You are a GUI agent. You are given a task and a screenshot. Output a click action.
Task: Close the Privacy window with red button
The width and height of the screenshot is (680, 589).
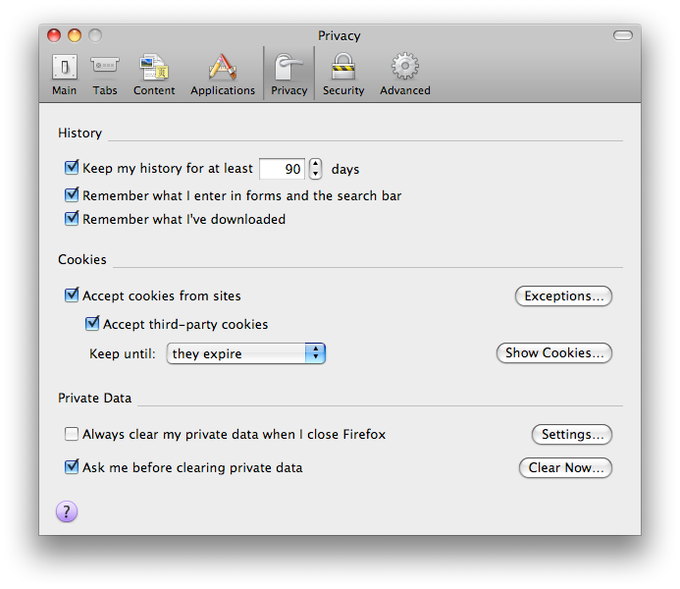click(x=54, y=35)
